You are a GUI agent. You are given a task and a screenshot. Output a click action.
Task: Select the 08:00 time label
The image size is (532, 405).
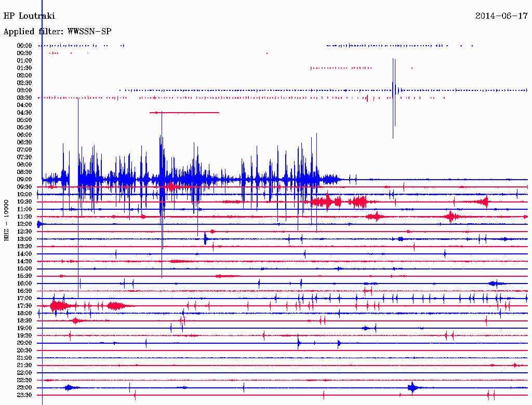(24, 165)
